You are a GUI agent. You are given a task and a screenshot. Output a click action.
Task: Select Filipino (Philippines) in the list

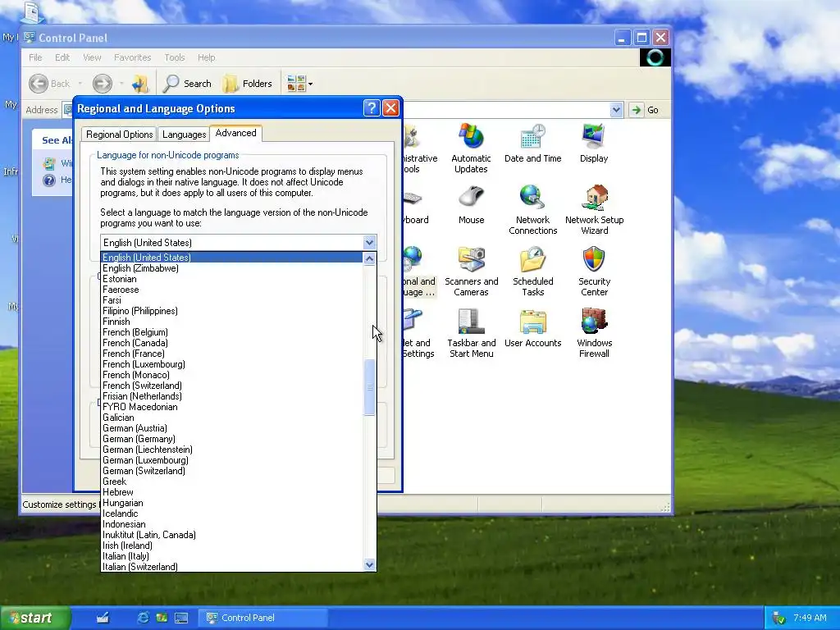[232, 311]
